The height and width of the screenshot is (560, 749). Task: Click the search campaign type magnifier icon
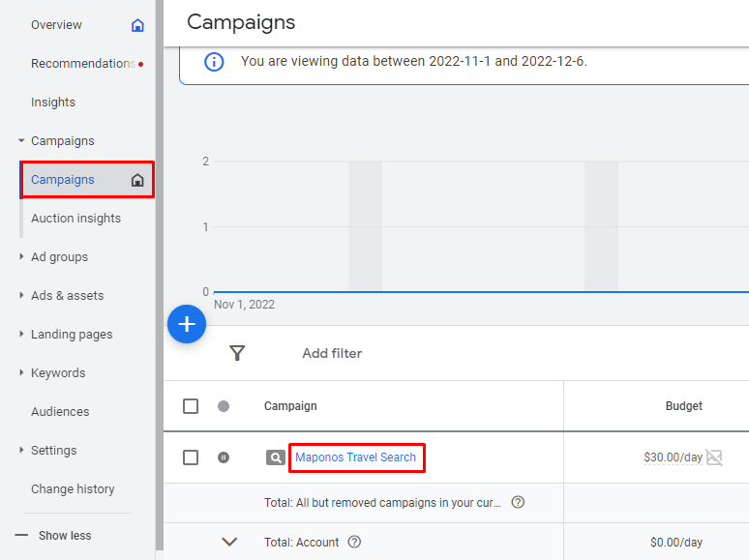[276, 457]
